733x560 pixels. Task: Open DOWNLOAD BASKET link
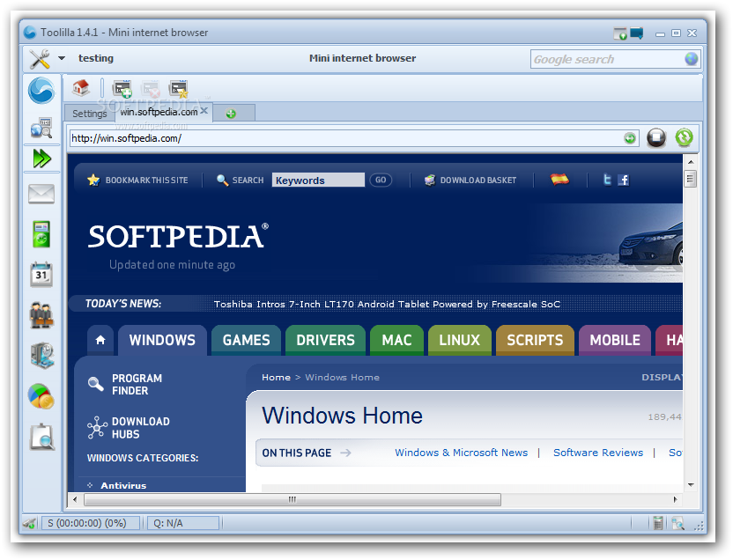(478, 181)
